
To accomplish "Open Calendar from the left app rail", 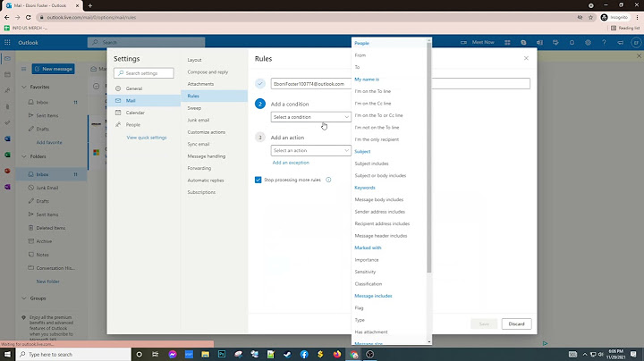I will click(7, 74).
